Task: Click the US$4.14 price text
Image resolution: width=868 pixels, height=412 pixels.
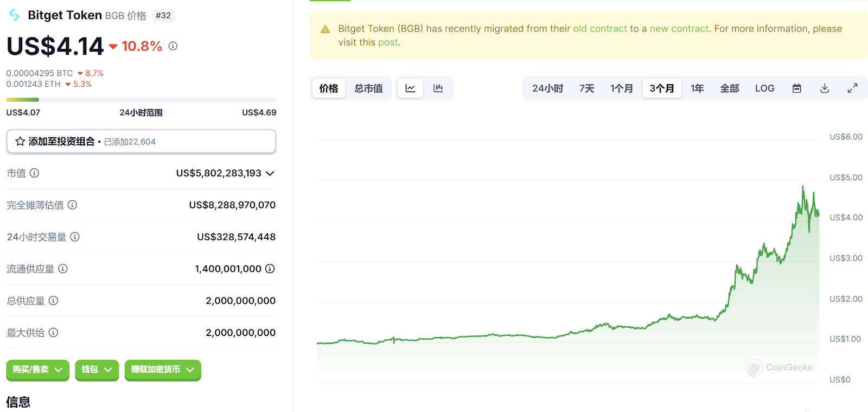Action: coord(55,46)
